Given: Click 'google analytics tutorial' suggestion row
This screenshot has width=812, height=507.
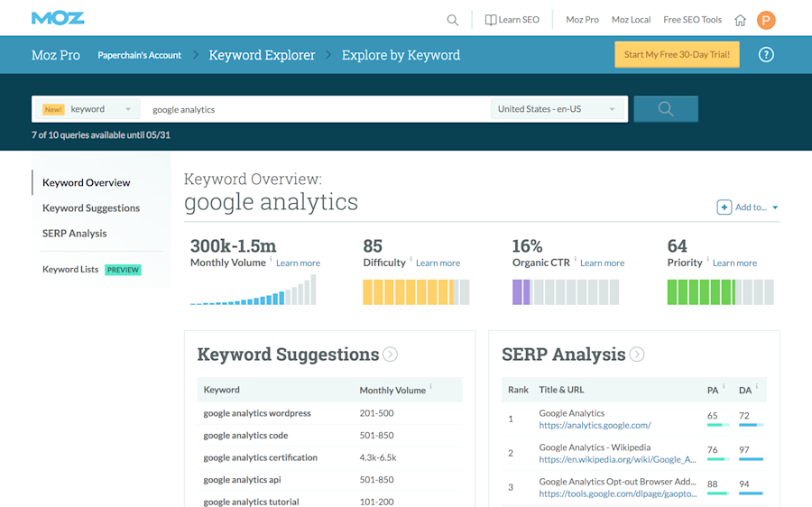Looking at the screenshot, I should coord(329,501).
